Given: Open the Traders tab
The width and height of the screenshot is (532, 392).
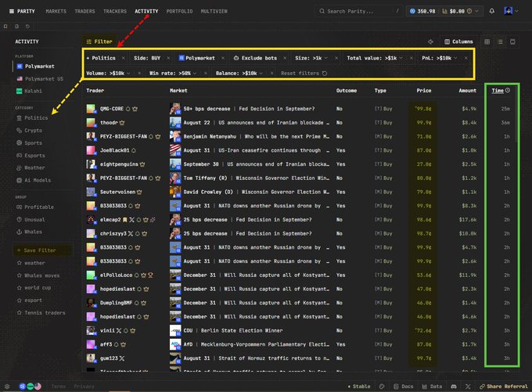Looking at the screenshot, I should (84, 11).
